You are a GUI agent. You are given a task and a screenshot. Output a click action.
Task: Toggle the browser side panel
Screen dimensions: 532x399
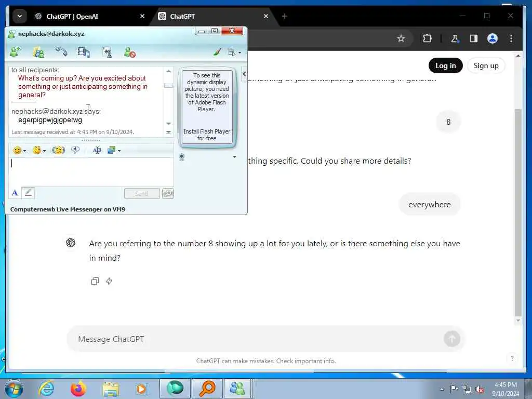474,38
